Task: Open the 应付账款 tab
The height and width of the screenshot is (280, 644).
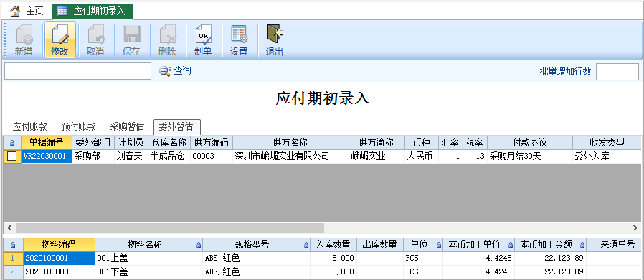Action: [x=29, y=126]
